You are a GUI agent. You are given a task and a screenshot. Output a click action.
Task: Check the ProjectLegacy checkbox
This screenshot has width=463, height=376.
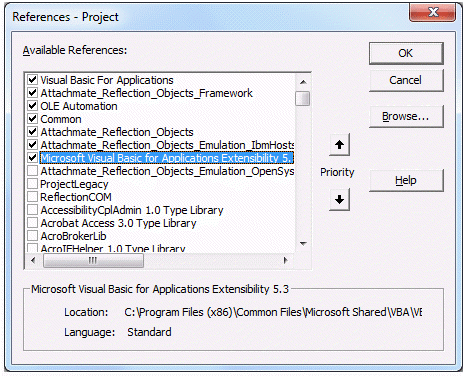point(32,184)
